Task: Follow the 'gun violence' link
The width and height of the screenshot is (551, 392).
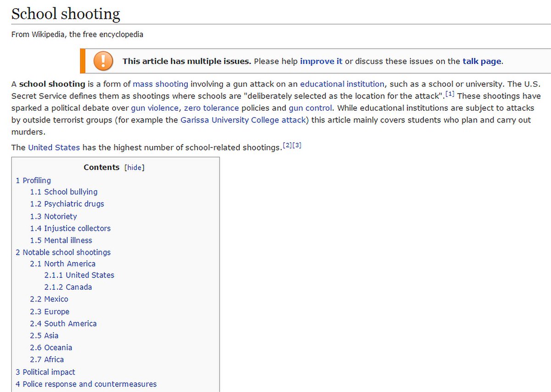Action: pyautogui.click(x=155, y=108)
